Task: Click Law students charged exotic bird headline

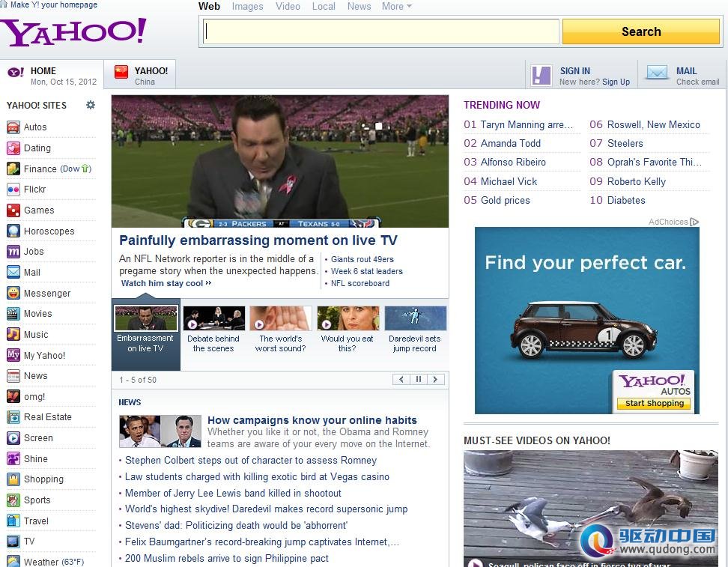Action: [257, 477]
